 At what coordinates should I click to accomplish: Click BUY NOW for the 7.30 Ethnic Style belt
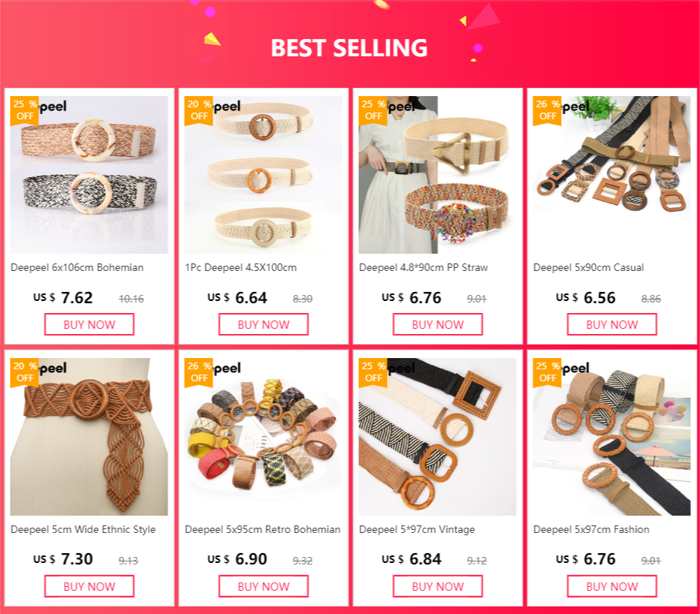tap(89, 586)
